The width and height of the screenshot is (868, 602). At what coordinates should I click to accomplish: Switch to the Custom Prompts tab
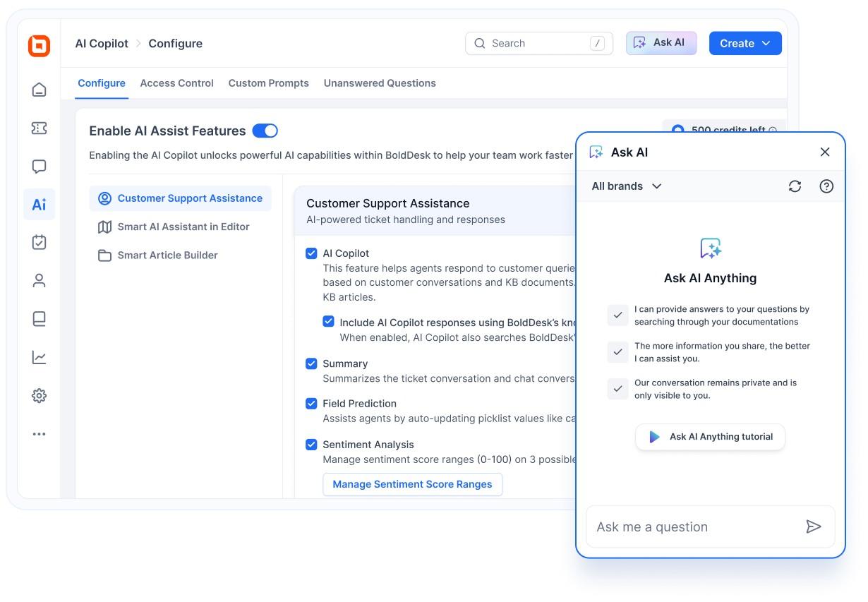coord(268,83)
